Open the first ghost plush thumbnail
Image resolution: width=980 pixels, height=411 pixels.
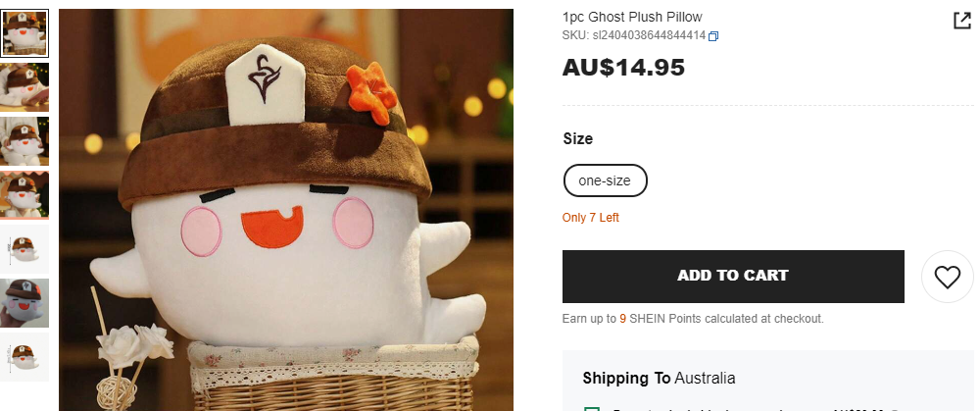[24, 33]
